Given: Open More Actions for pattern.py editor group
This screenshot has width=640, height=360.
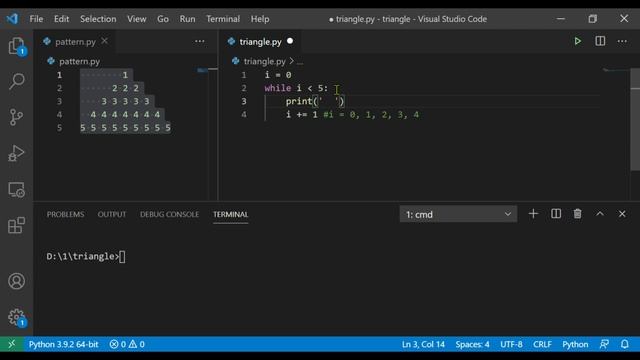Looking at the screenshot, I should point(200,41).
